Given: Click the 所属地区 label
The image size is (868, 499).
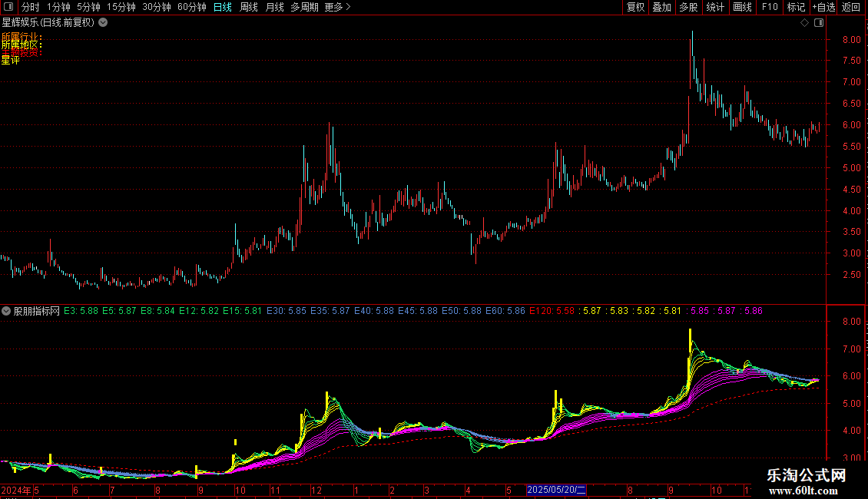Looking at the screenshot, I should (22, 45).
